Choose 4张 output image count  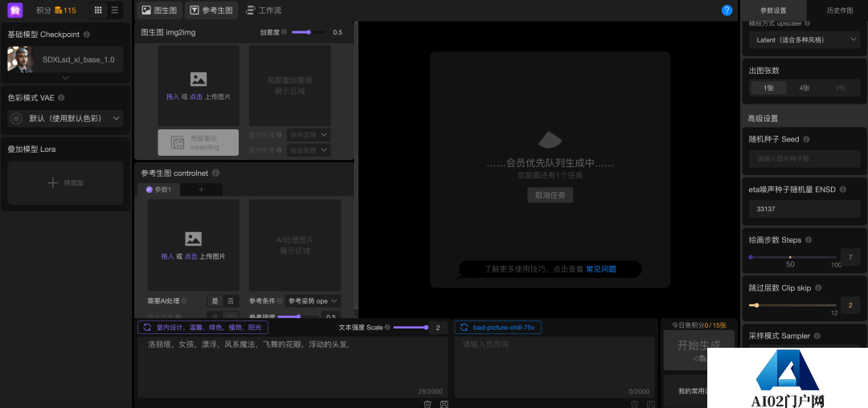[805, 88]
